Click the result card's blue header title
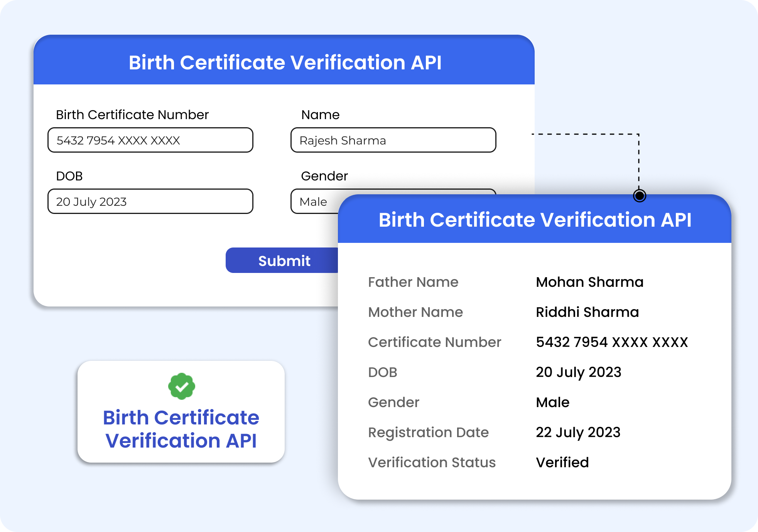758x532 pixels. pyautogui.click(x=535, y=220)
